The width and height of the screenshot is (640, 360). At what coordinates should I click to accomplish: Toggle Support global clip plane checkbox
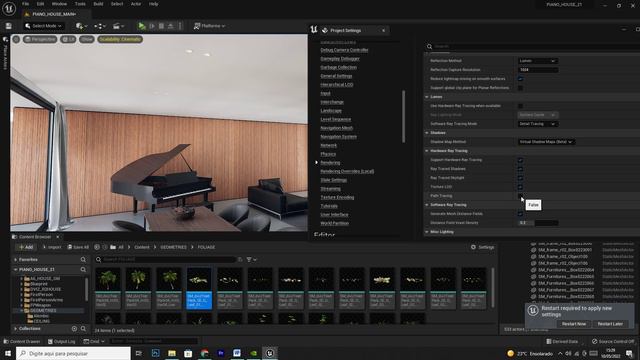click(x=520, y=88)
